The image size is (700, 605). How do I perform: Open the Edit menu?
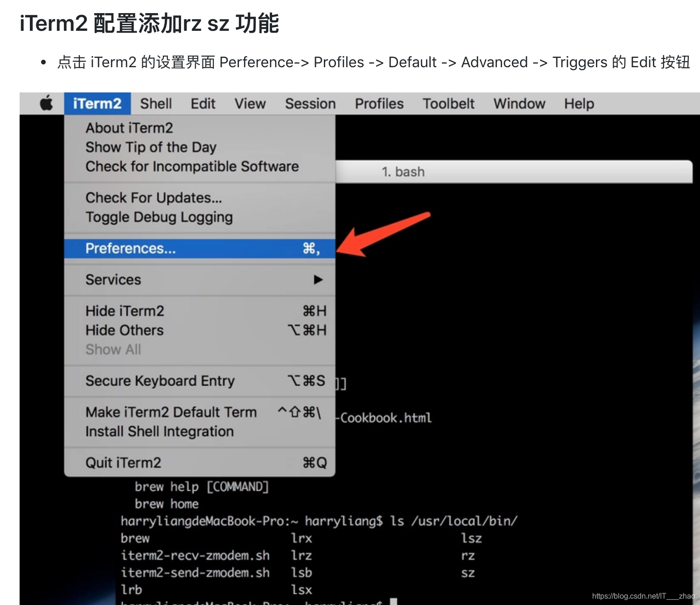point(203,104)
